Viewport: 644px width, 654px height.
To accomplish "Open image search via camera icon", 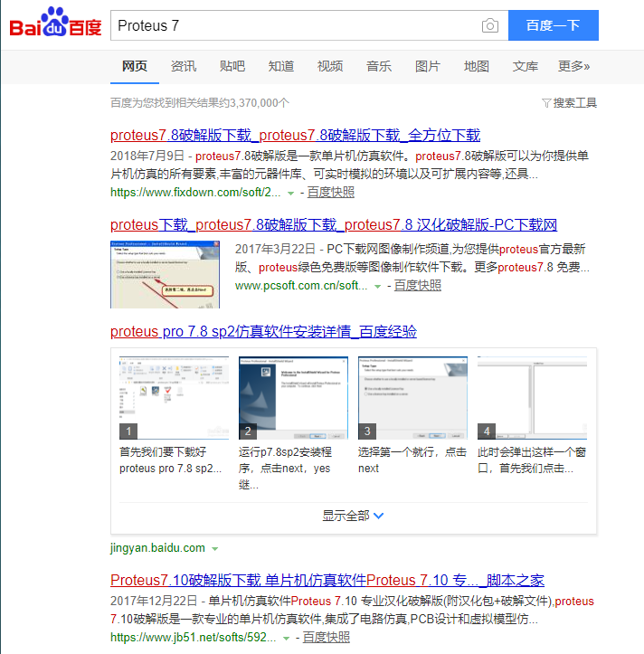I will (490, 25).
